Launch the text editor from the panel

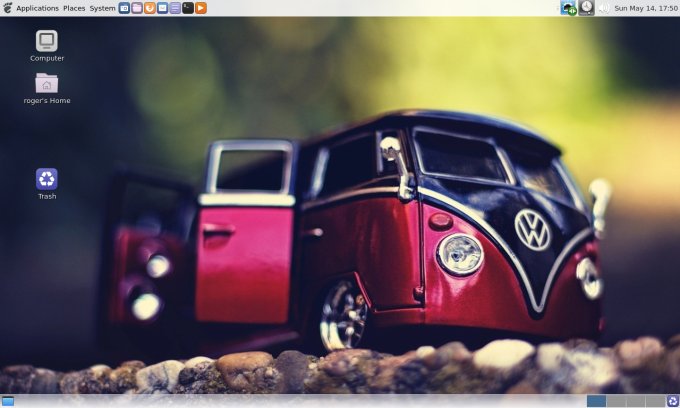pyautogui.click(x=175, y=8)
